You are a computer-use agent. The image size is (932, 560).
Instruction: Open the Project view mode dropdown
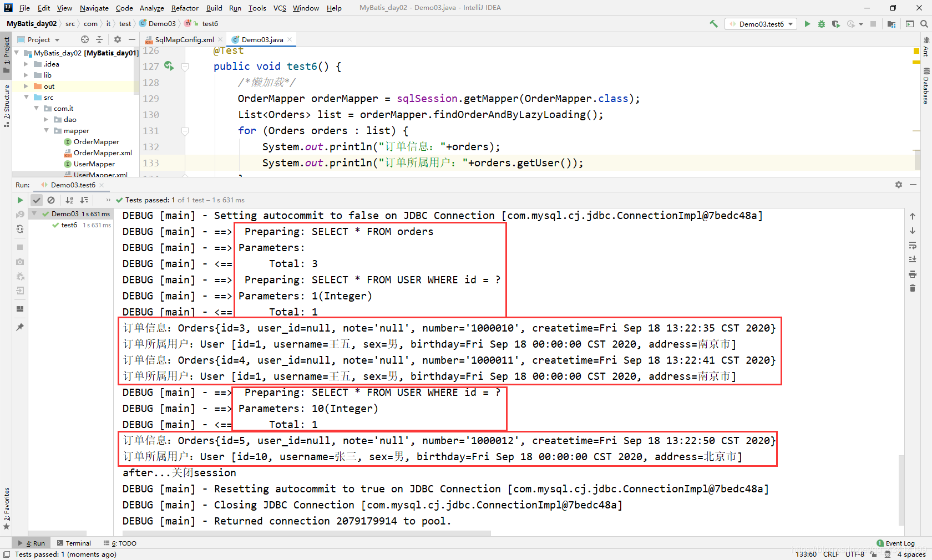38,39
